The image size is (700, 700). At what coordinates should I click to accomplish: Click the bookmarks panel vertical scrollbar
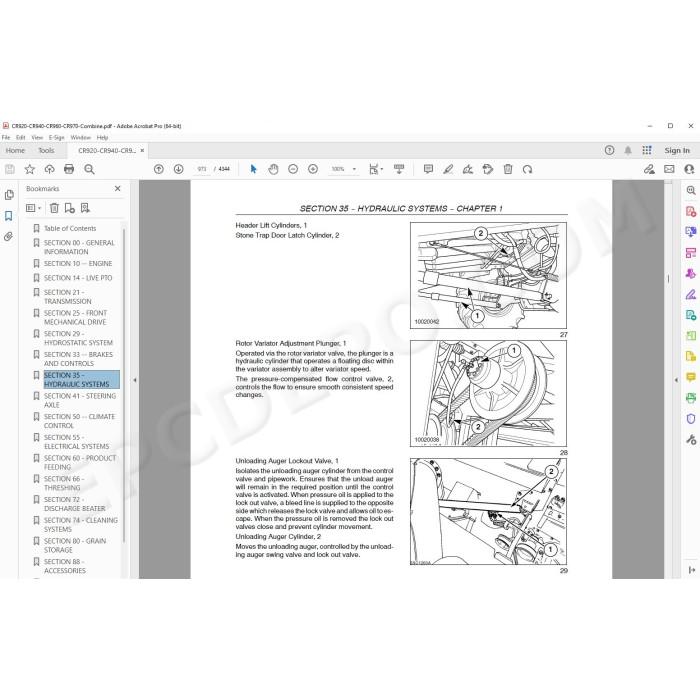coord(124,384)
